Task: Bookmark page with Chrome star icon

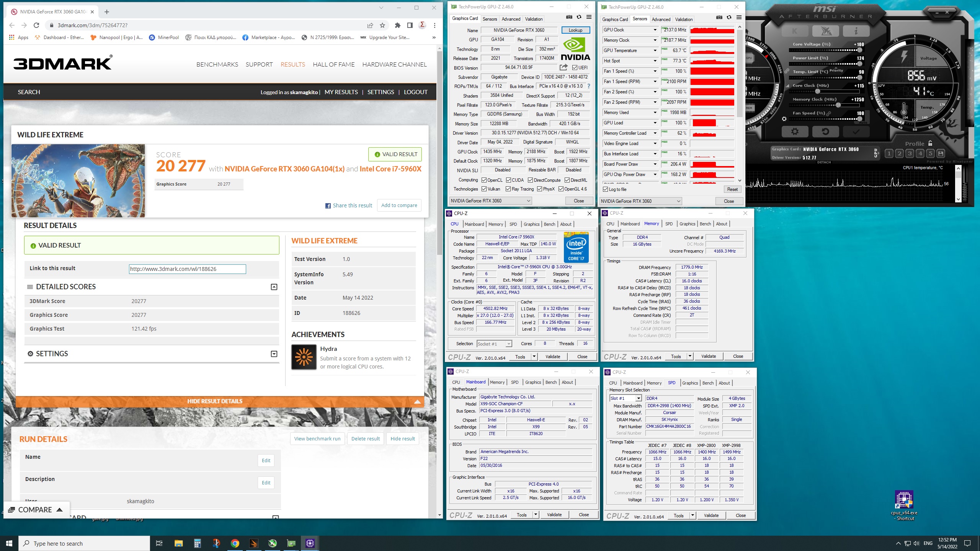Action: (x=382, y=25)
